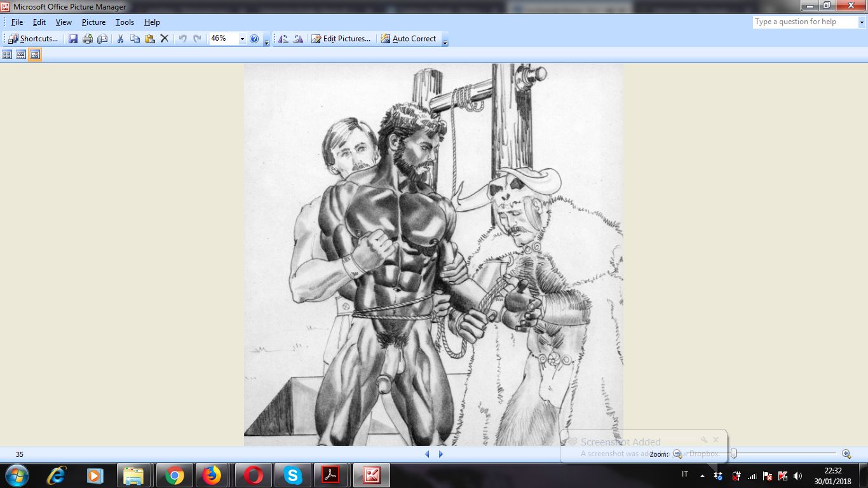The height and width of the screenshot is (488, 868).
Task: Launch Internet Explorer from taskbar
Action: 57,475
